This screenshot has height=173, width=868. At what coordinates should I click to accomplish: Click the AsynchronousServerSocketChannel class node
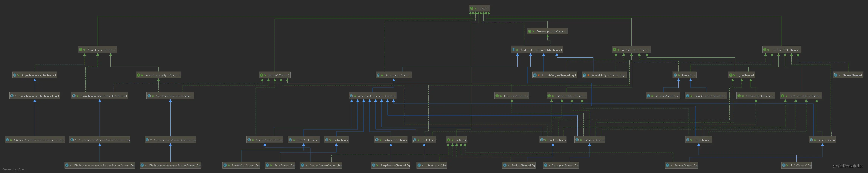point(100,96)
